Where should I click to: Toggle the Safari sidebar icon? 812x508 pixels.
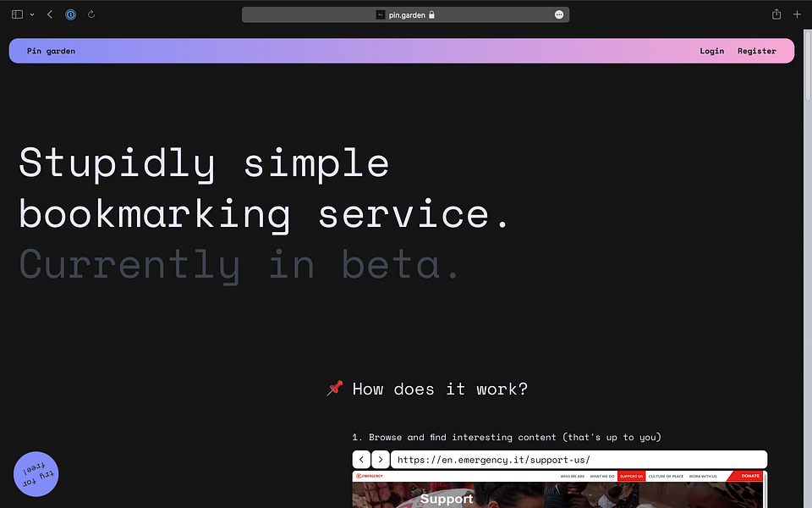pos(17,14)
